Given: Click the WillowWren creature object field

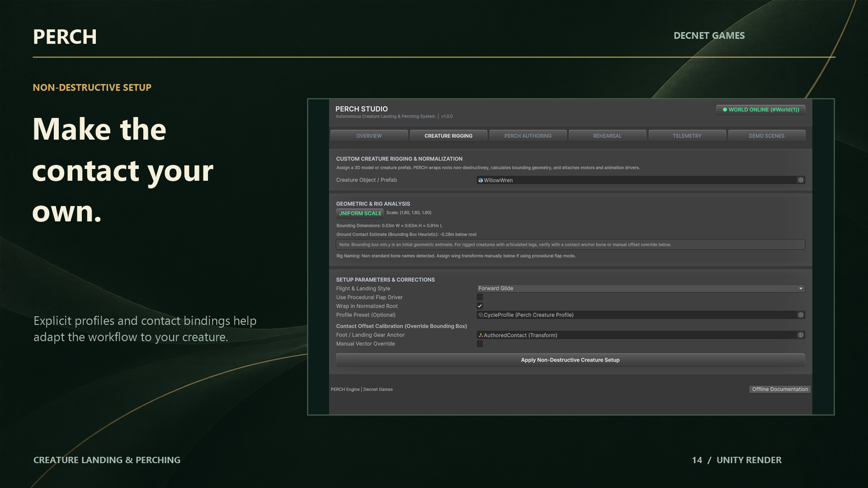Looking at the screenshot, I should (641, 180).
